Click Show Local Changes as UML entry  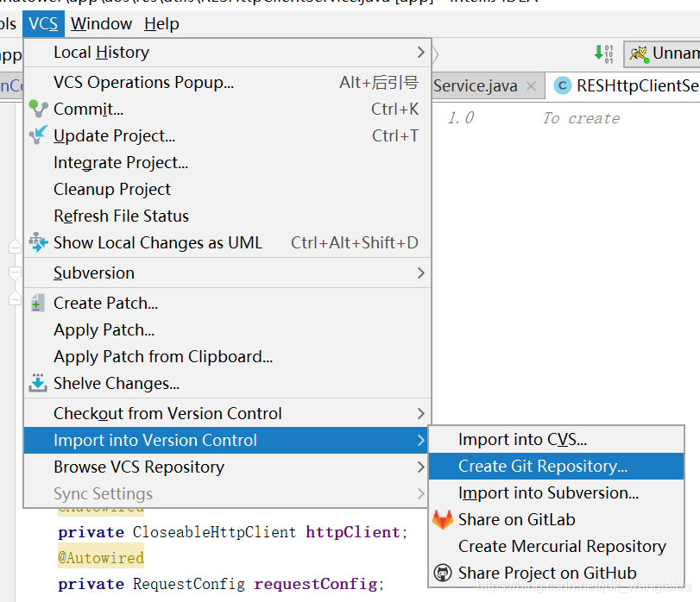coord(227,242)
